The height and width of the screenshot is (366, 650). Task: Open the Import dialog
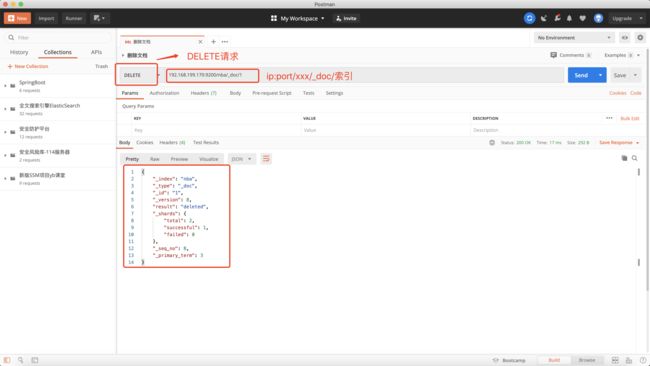46,18
